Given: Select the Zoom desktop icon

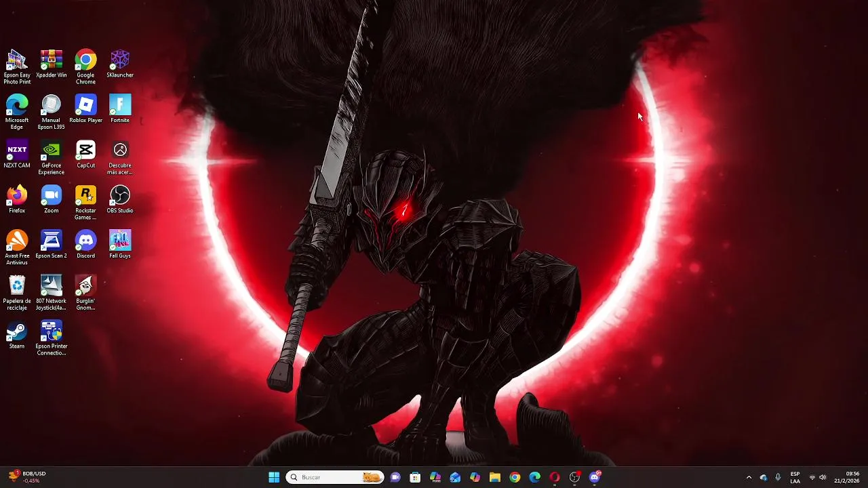Looking at the screenshot, I should (52, 200).
